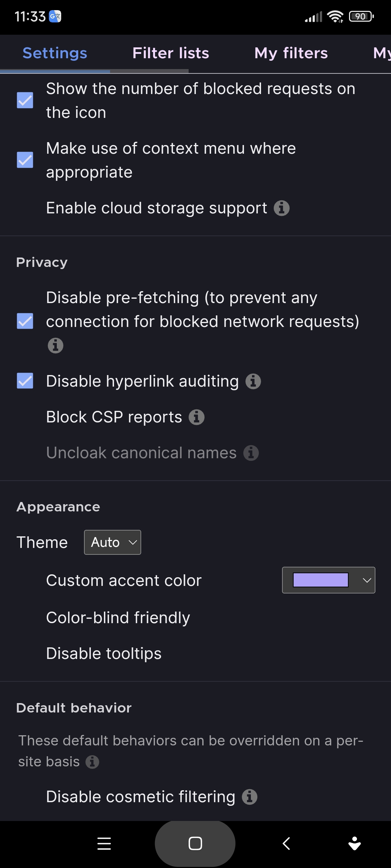Image resolution: width=391 pixels, height=868 pixels.
Task: Open the Theme dropdown set to Auto
Action: [112, 542]
